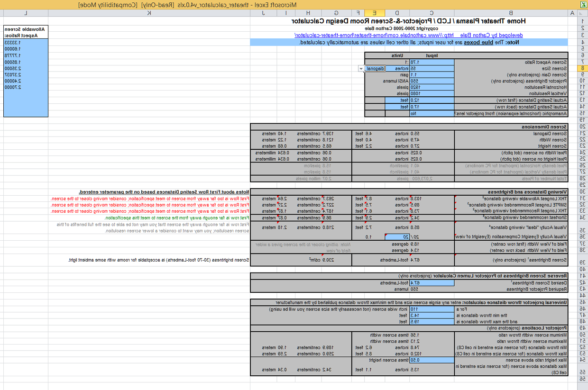Select column header C
The height and width of the screenshot is (390, 588).
pos(432,13)
